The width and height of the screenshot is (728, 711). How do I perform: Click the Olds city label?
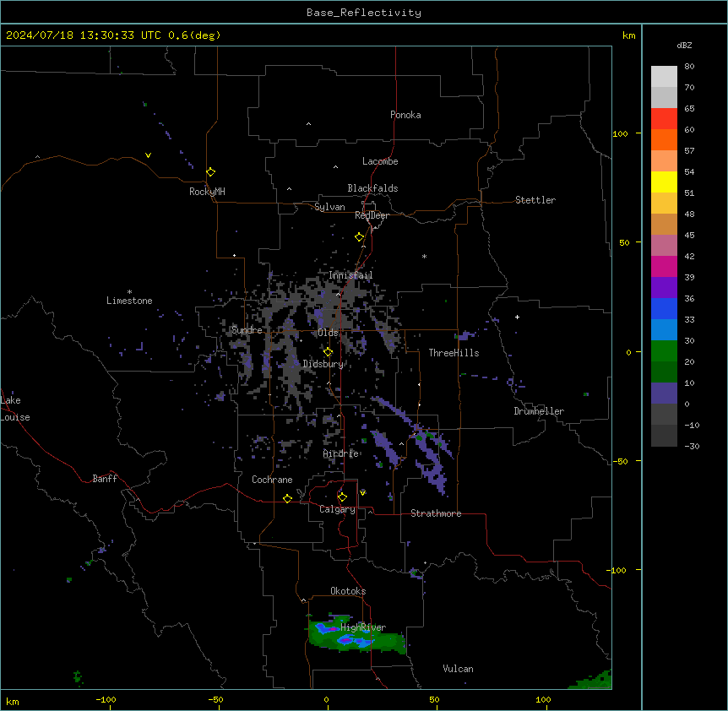[x=329, y=333]
